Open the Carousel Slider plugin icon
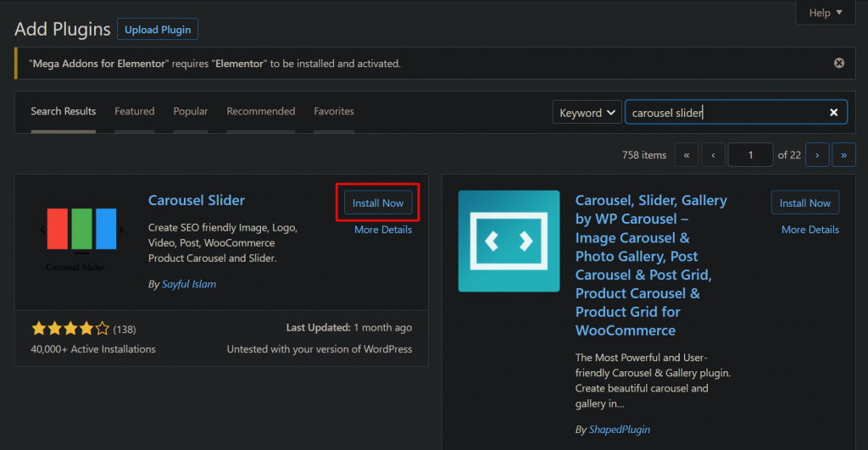 (x=82, y=239)
